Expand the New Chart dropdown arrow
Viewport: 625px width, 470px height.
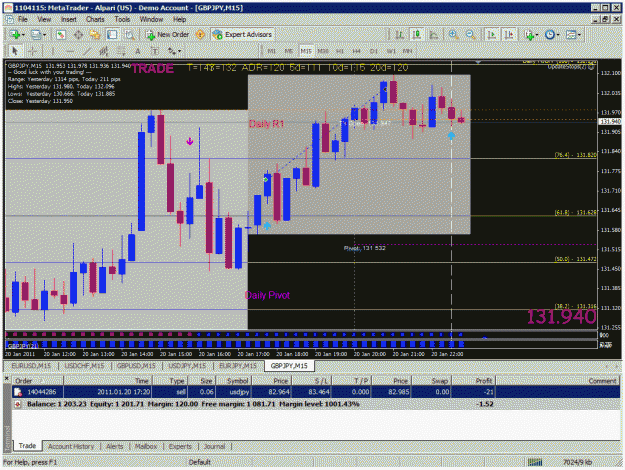pos(23,35)
